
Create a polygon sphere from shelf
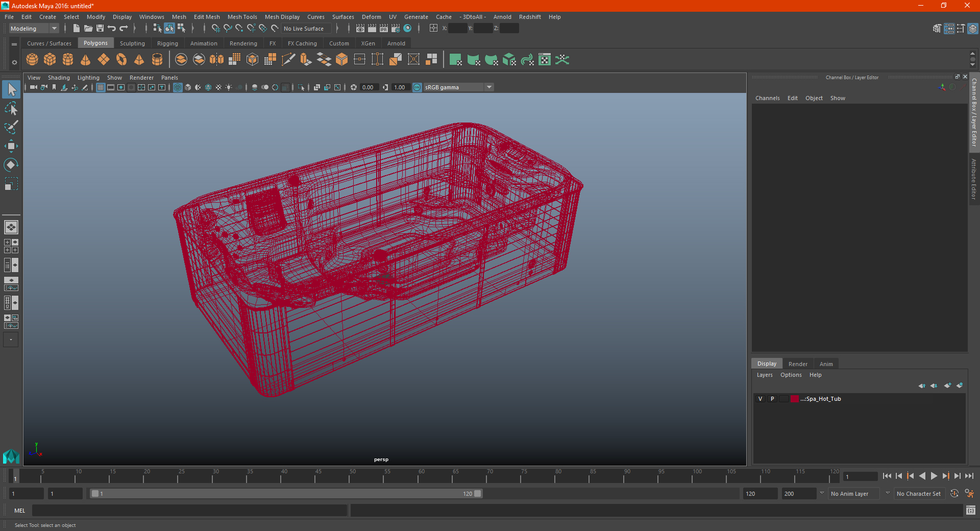[32, 60]
